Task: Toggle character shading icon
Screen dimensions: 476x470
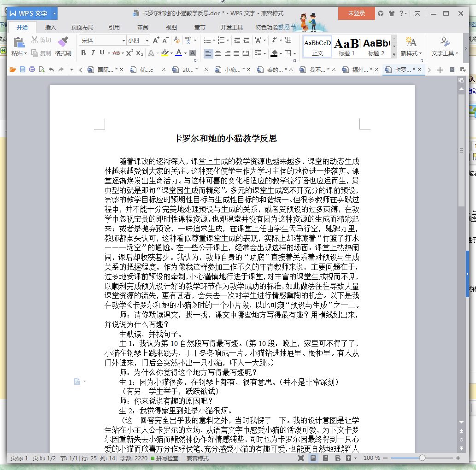Action: pos(193,53)
